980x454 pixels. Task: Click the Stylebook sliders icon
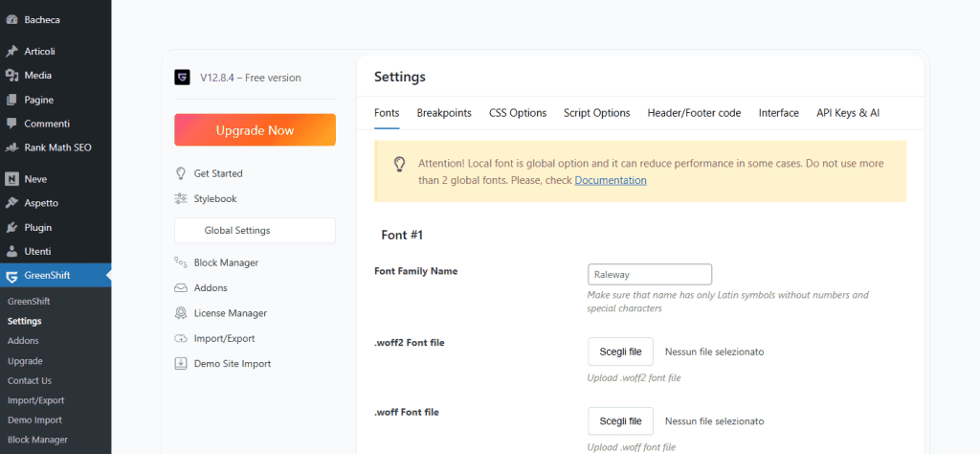181,199
